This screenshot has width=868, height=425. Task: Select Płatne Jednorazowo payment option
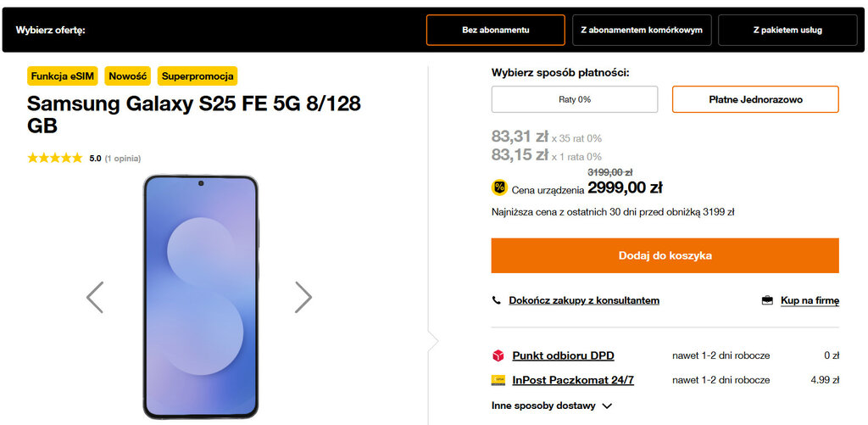coord(755,99)
